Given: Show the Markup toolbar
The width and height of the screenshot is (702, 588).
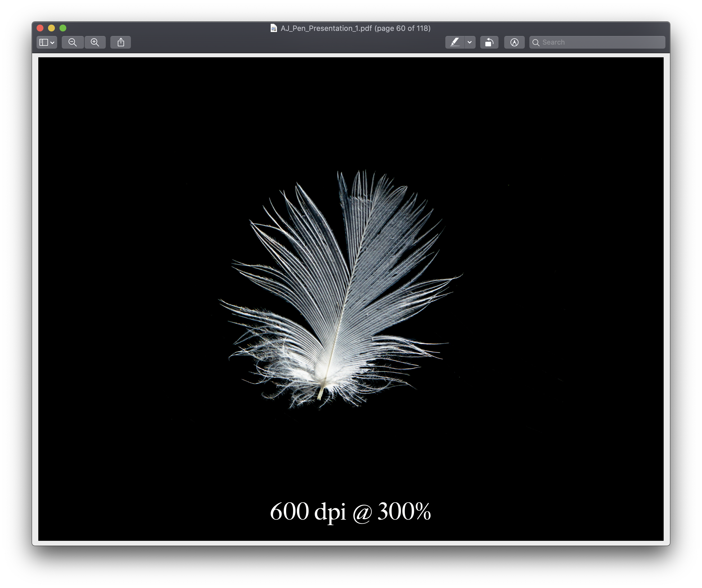Looking at the screenshot, I should click(x=514, y=43).
